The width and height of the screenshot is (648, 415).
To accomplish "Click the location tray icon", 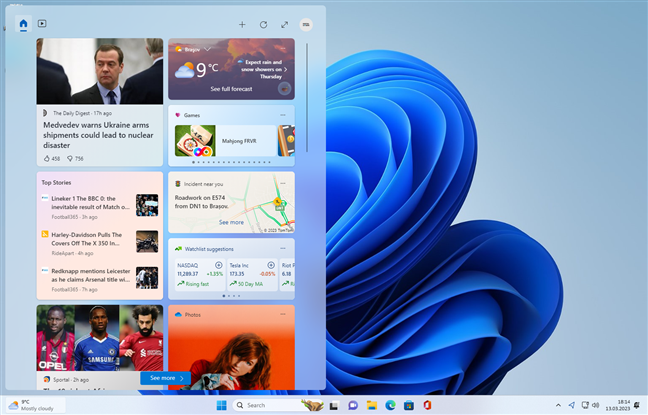I will (x=572, y=405).
